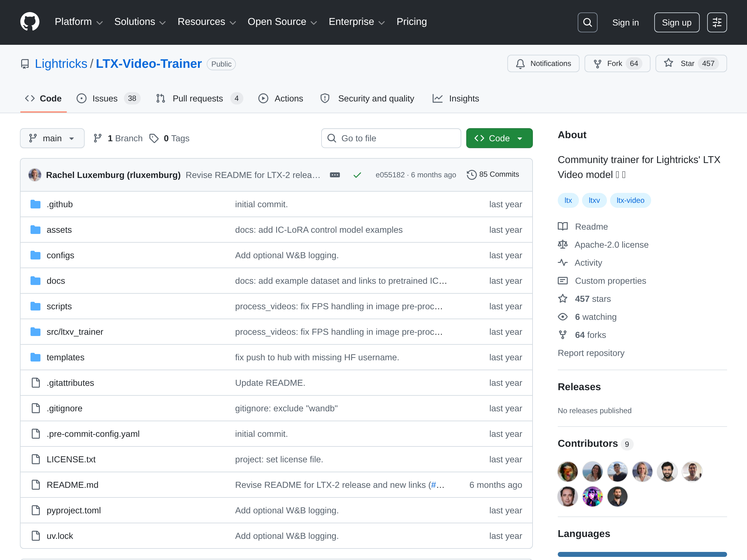Click the first contributor avatar
Image resolution: width=747 pixels, height=560 pixels.
coord(568,471)
